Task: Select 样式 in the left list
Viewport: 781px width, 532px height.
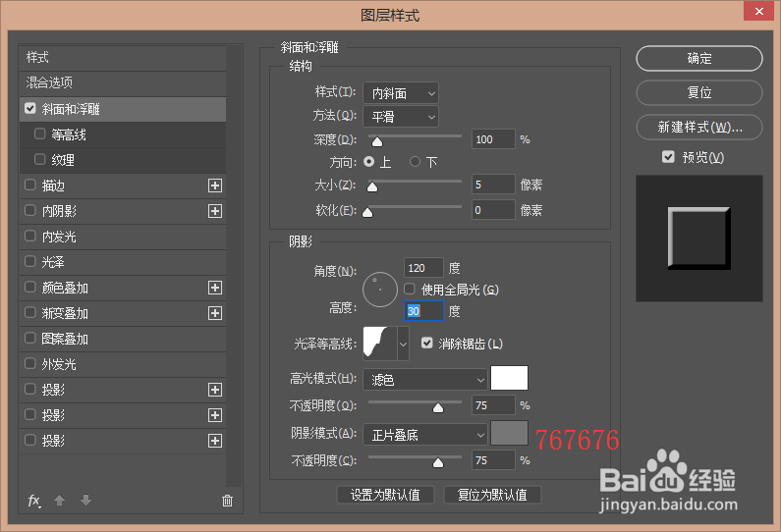Action: tap(123, 58)
